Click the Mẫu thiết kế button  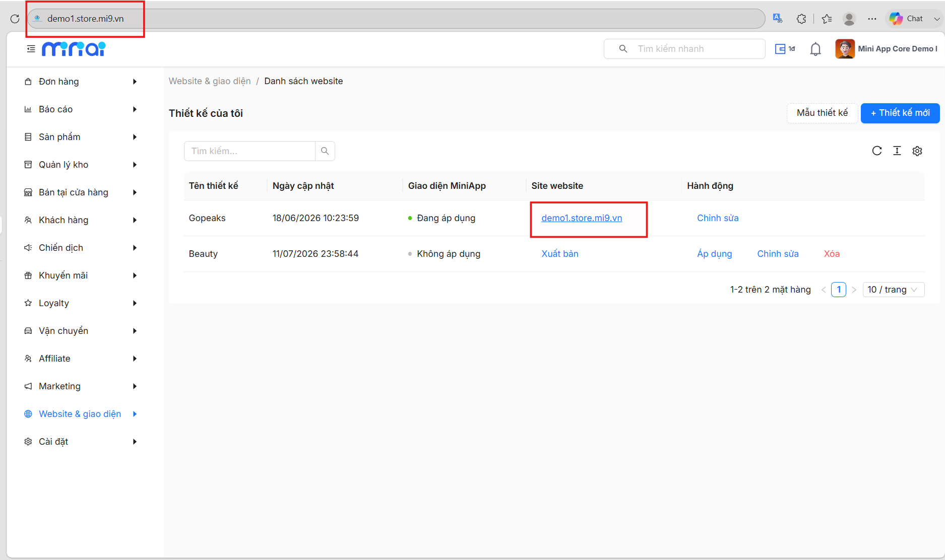point(822,113)
